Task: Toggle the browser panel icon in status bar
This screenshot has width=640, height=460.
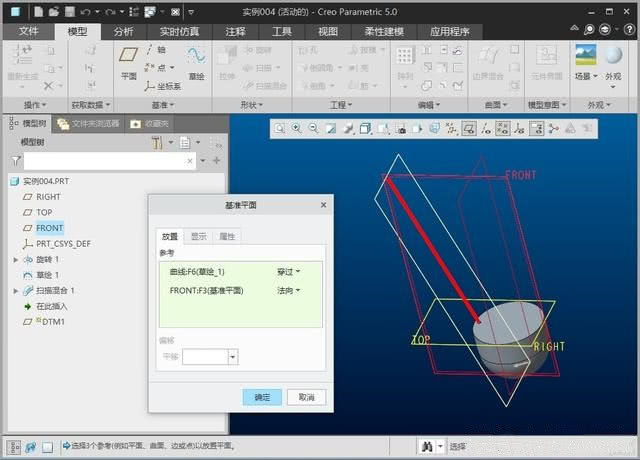Action: [x=31, y=447]
